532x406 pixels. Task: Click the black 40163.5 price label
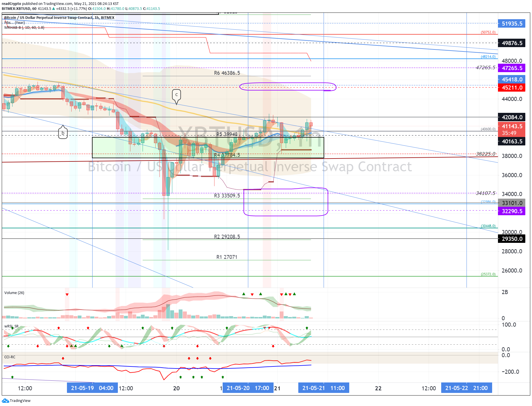tap(512, 141)
